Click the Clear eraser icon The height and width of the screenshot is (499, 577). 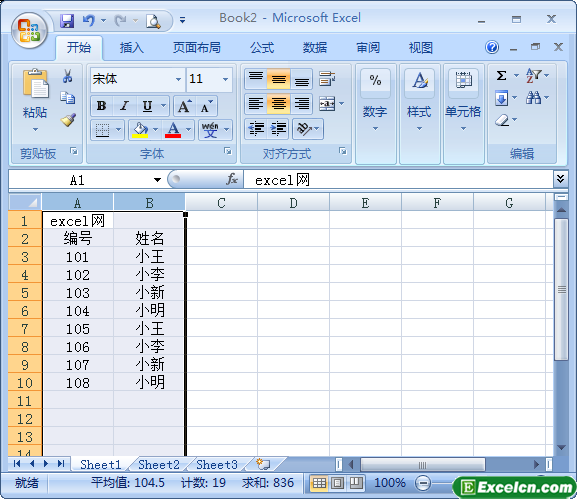[502, 120]
